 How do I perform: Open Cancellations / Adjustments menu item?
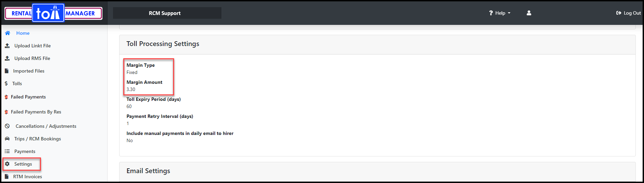46,126
